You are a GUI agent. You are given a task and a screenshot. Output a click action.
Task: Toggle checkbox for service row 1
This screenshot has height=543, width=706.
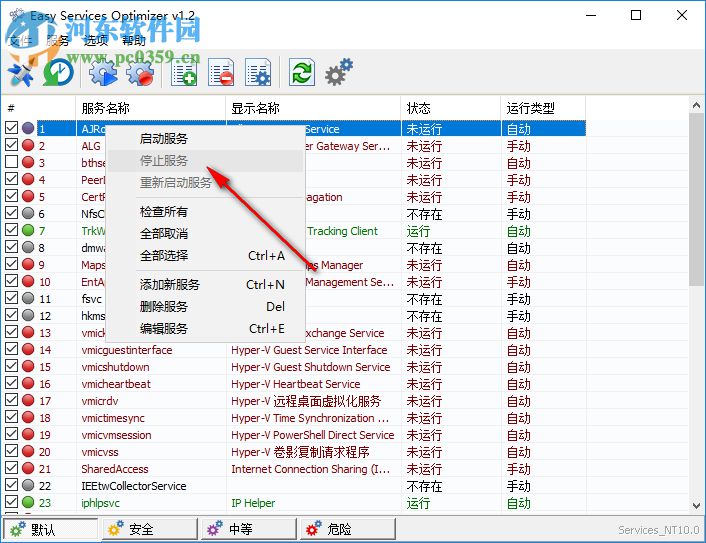pyautogui.click(x=12, y=128)
